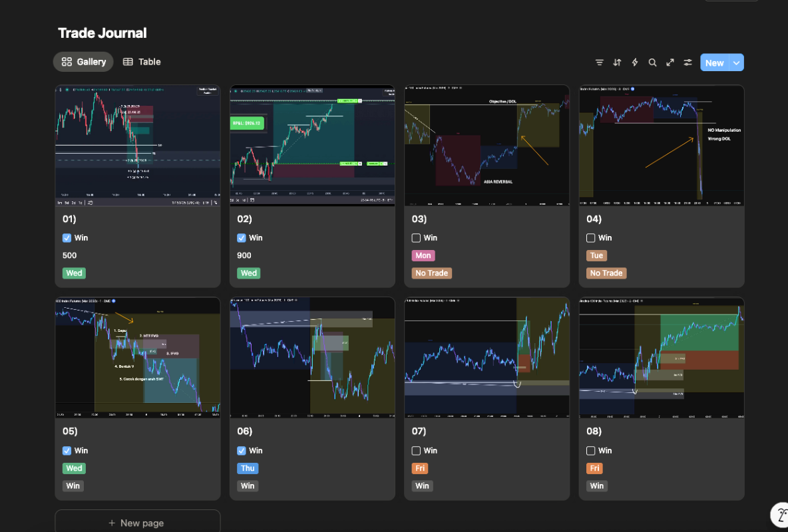Check the Win checkbox on card 03)
Viewport: 788px width, 532px height.
point(416,238)
